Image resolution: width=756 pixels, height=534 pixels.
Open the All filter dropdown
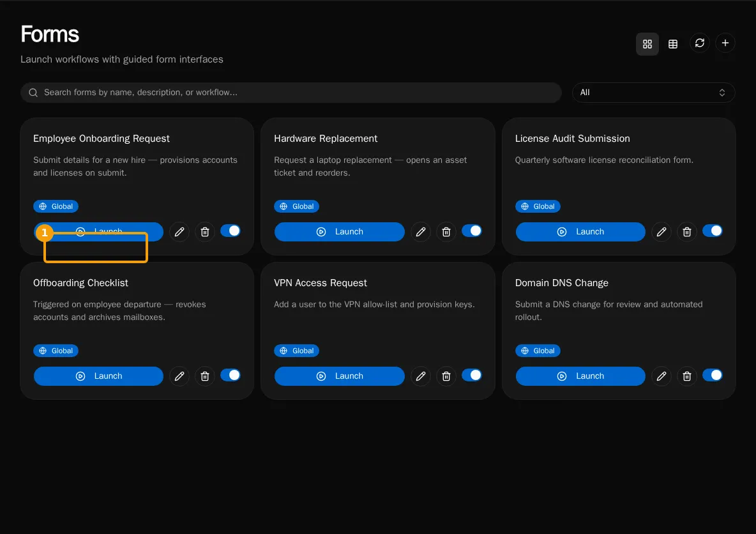coord(653,93)
